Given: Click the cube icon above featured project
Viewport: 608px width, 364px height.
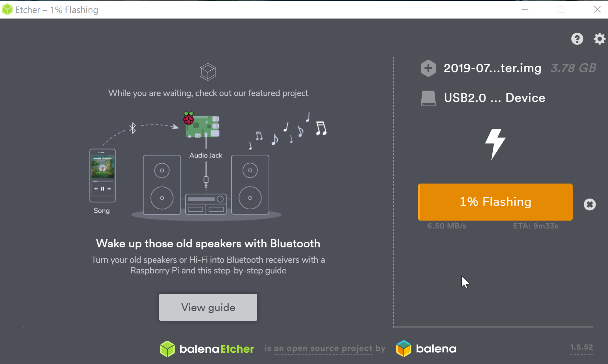Looking at the screenshot, I should click(x=208, y=72).
